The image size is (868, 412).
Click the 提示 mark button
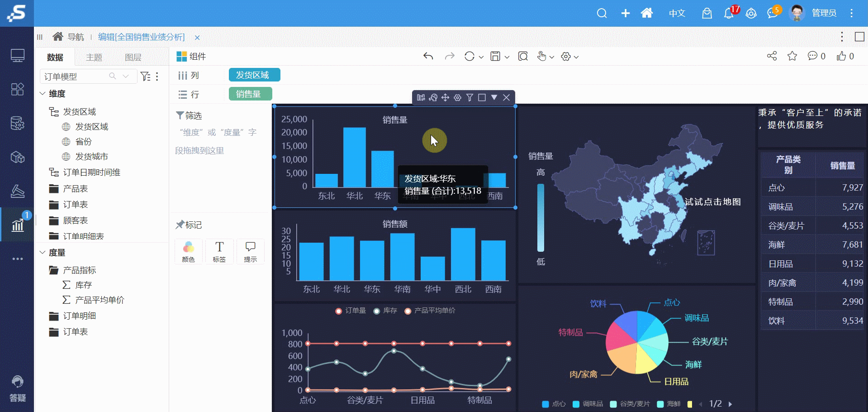[x=251, y=251]
